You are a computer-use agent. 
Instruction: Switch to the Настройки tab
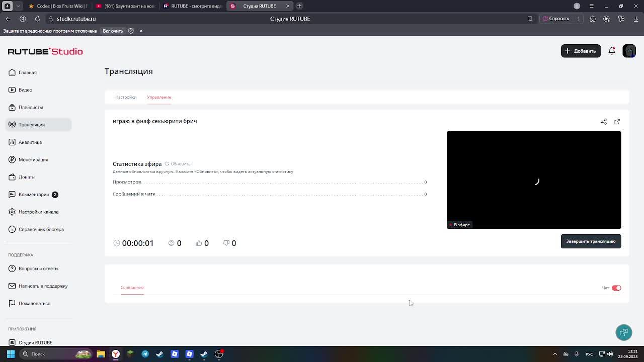click(126, 97)
